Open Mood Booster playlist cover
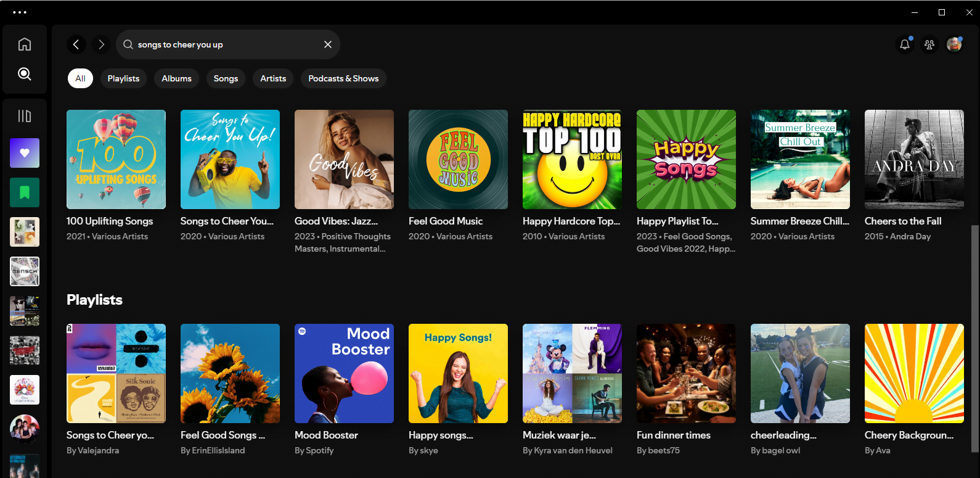Image resolution: width=980 pixels, height=478 pixels. (x=344, y=373)
